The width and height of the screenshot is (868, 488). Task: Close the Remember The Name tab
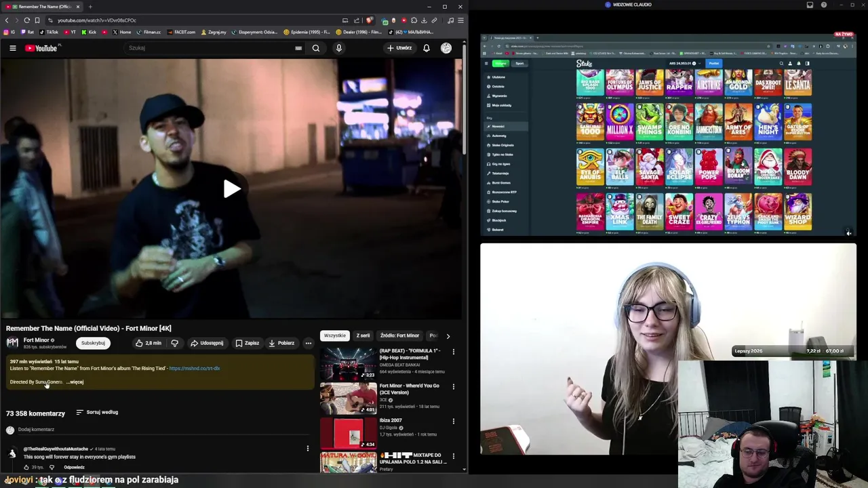point(78,7)
